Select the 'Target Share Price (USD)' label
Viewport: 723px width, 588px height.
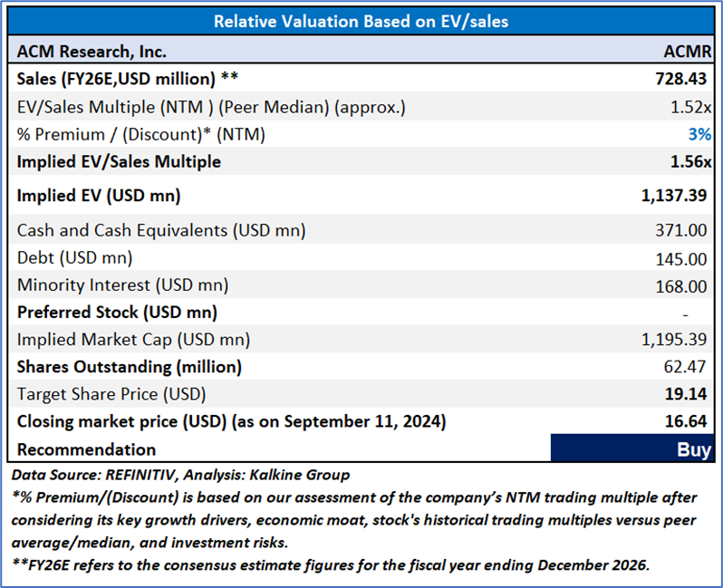point(111,394)
